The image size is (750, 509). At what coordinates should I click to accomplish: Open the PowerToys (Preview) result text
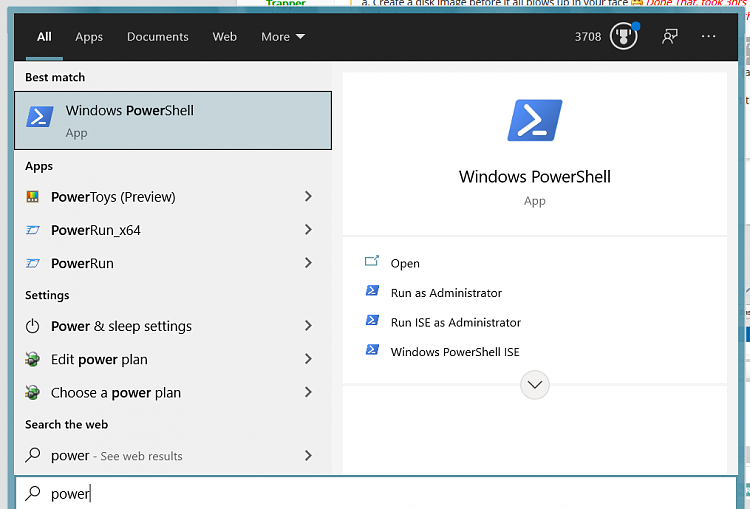tap(113, 197)
